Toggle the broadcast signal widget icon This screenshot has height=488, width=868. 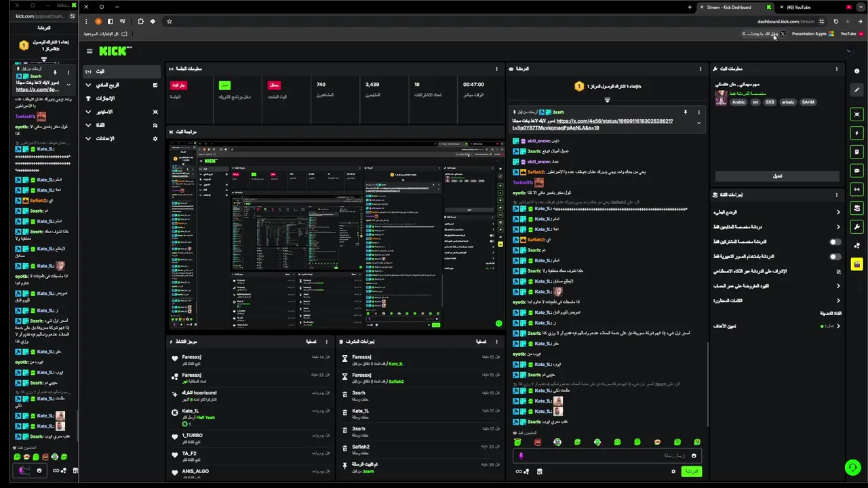857,189
